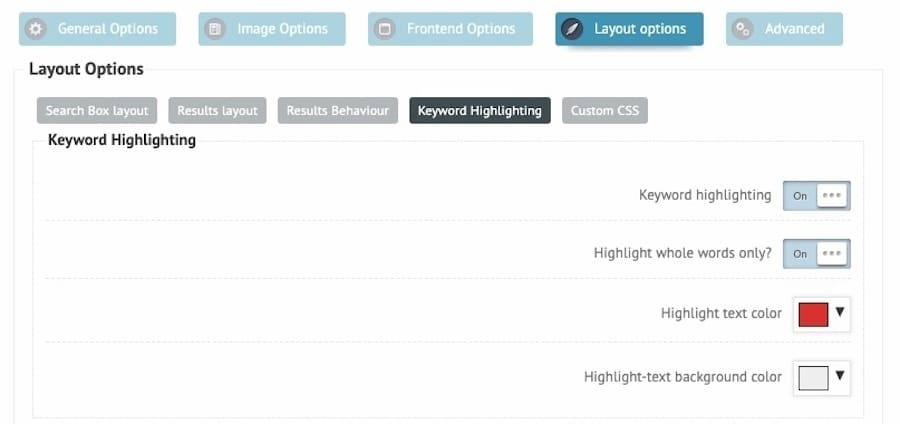The width and height of the screenshot is (900, 424).
Task: Select the Keyword Highlighting sub-tab
Action: tap(479, 111)
